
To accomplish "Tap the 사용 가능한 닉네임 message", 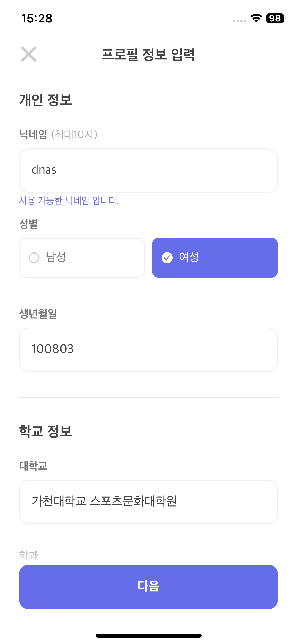I will 69,201.
